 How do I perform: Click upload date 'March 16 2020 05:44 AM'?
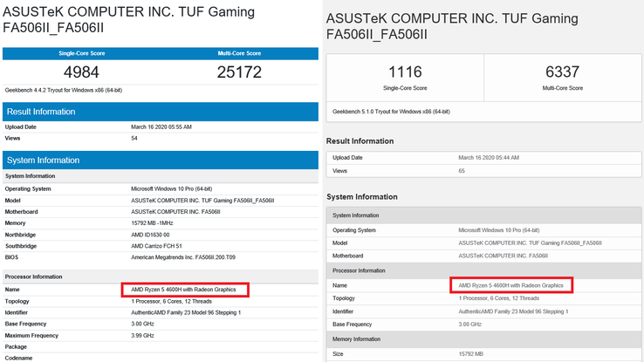click(489, 158)
